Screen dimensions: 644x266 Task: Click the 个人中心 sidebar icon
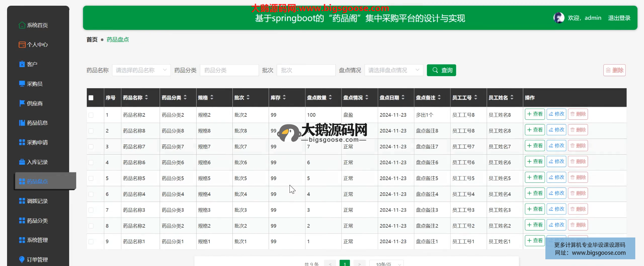(x=22, y=45)
